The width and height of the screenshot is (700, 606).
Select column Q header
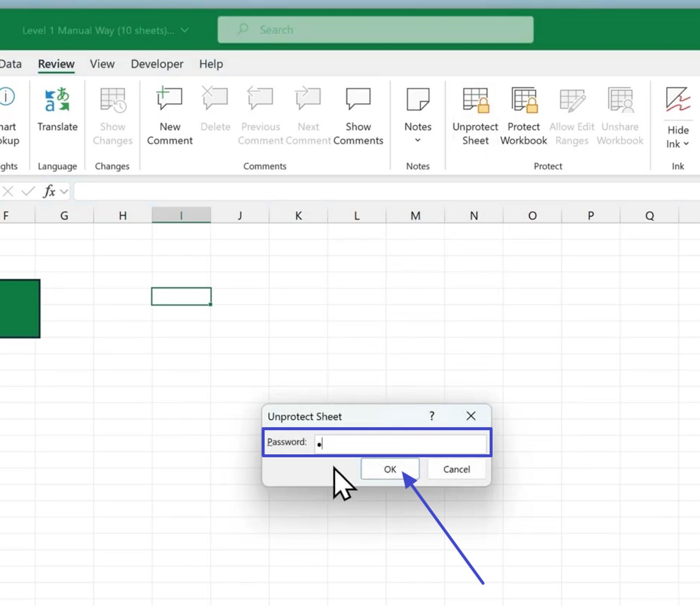coord(649,216)
